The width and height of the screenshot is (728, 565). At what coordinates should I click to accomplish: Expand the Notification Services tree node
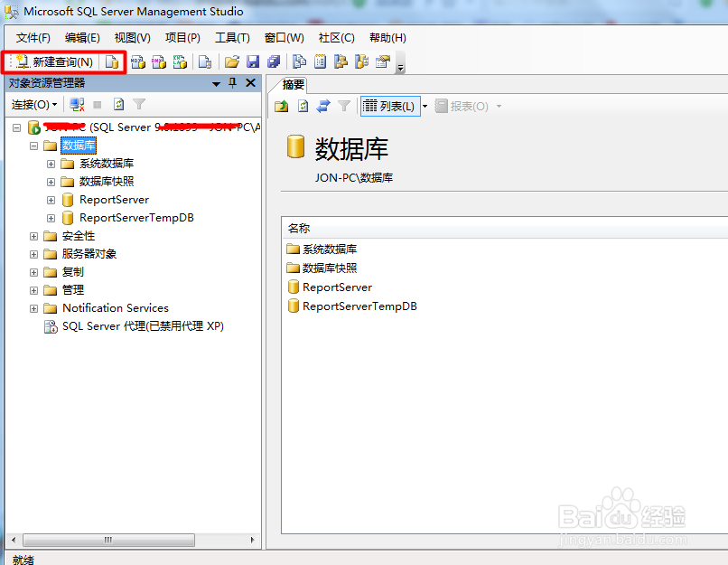(x=34, y=308)
